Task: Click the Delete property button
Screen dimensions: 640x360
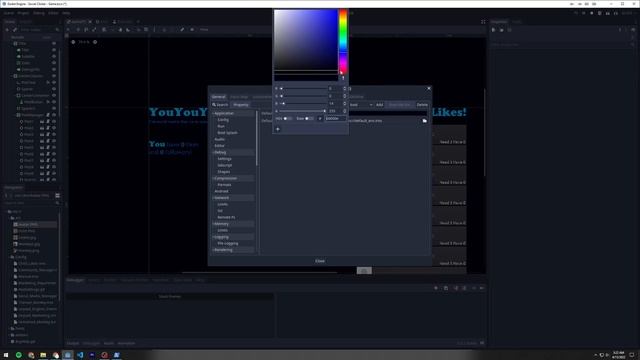Action: pos(422,105)
